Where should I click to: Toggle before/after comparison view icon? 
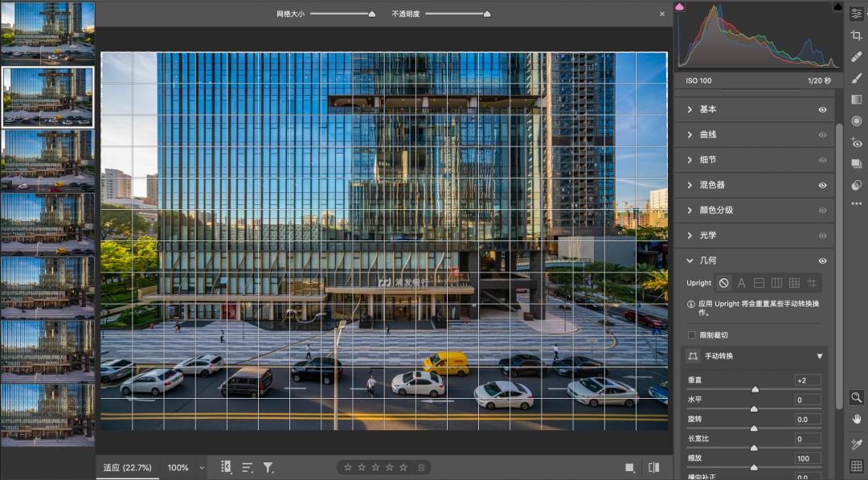coord(653,467)
